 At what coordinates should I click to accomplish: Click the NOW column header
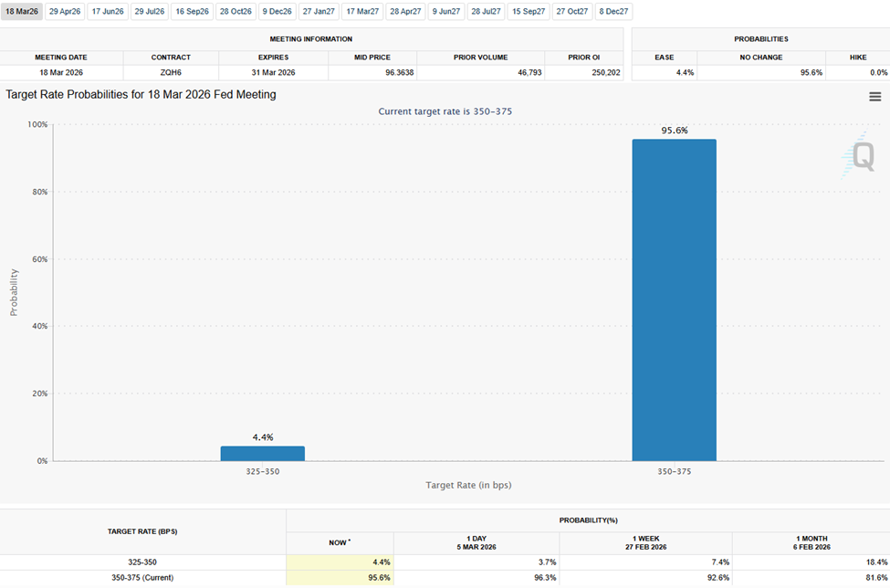tap(340, 541)
